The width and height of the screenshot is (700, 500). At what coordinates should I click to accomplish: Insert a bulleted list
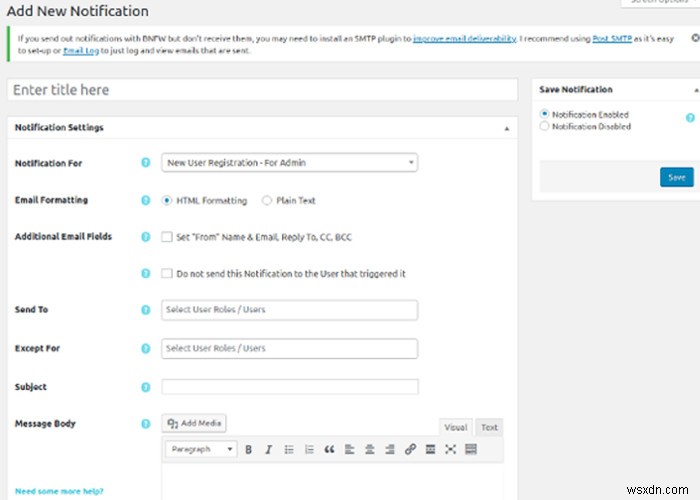click(x=288, y=450)
